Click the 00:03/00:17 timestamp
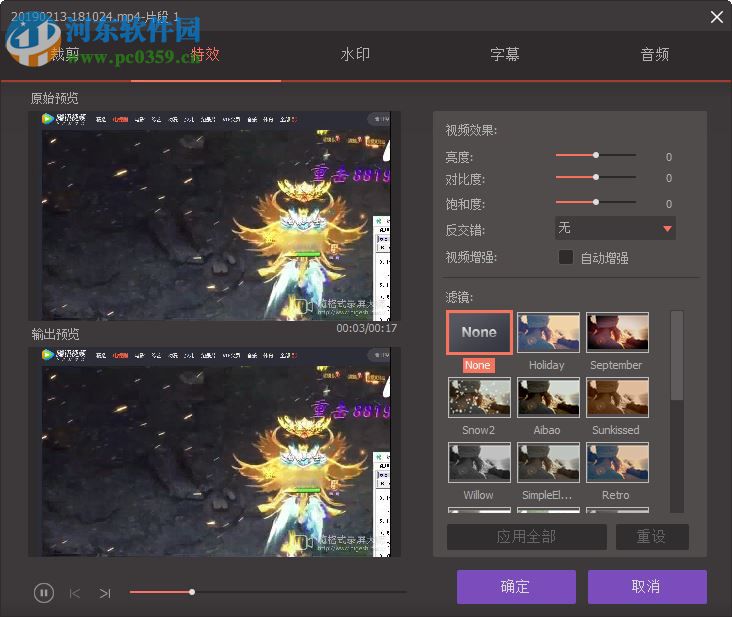Image resolution: width=732 pixels, height=617 pixels. (366, 328)
